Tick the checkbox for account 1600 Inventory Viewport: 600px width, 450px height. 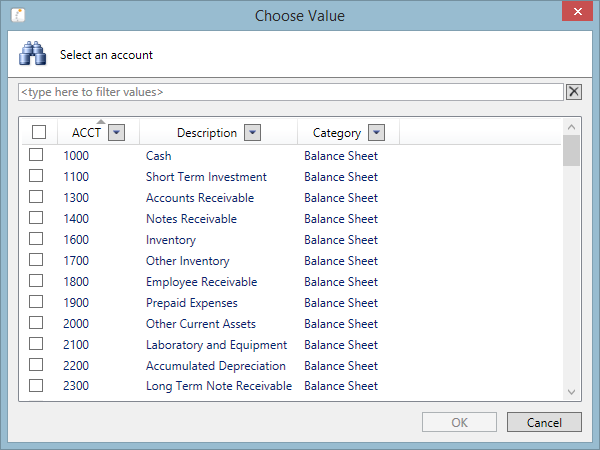click(x=36, y=239)
